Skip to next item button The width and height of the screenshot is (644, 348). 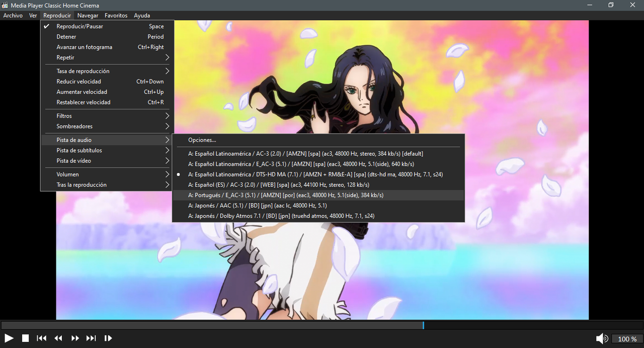click(91, 338)
